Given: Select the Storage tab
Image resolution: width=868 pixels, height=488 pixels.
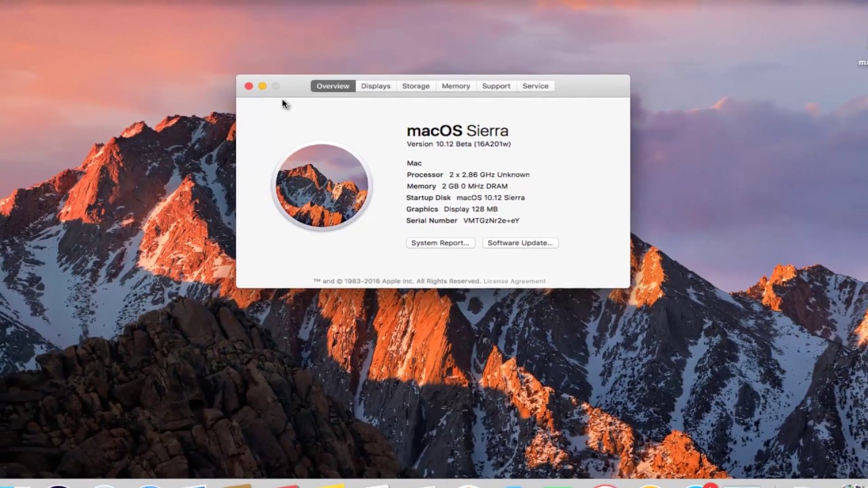Looking at the screenshot, I should click(x=416, y=86).
